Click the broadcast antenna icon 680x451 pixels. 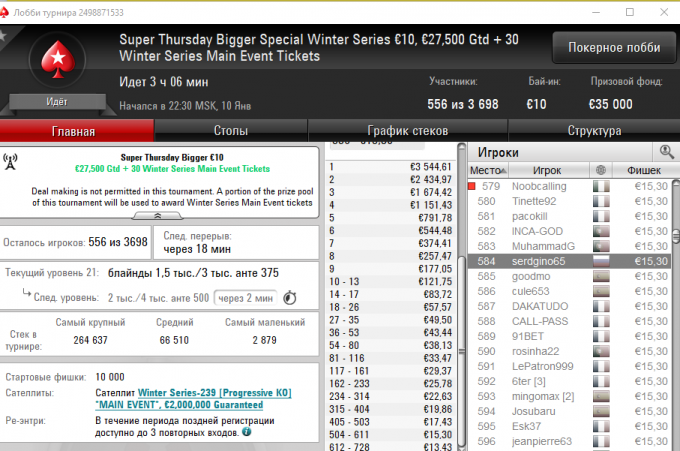tap(10, 161)
